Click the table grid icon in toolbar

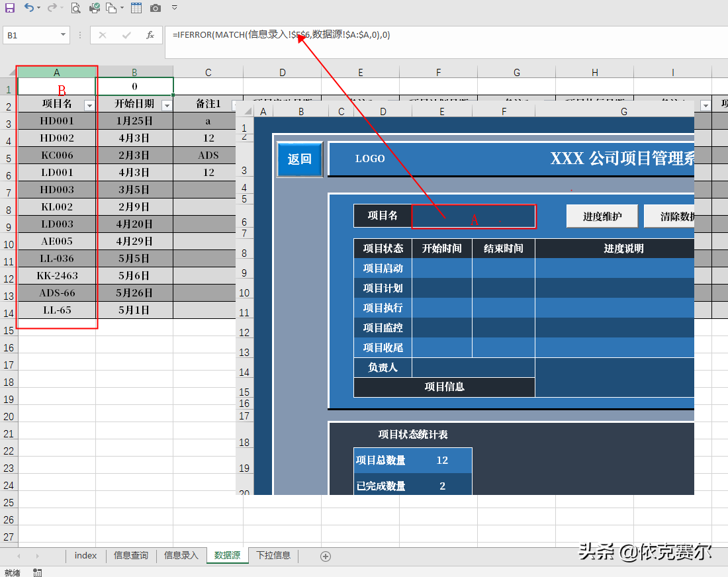point(136,8)
